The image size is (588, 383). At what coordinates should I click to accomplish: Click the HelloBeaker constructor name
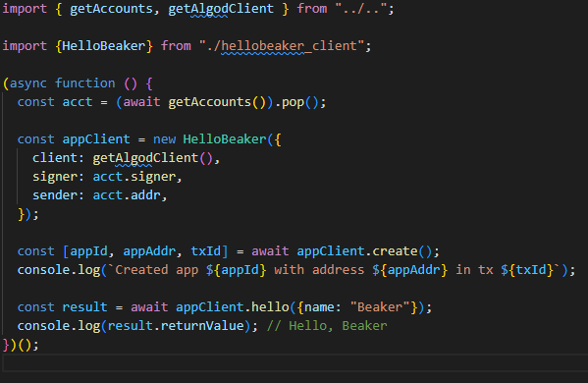click(224, 139)
